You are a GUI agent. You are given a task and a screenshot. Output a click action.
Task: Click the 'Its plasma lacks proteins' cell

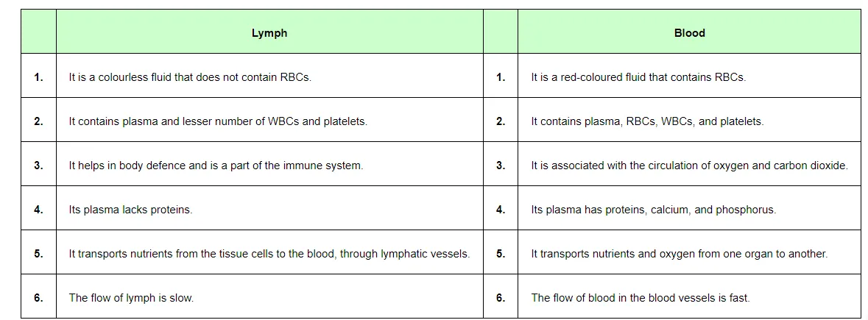tap(130, 210)
